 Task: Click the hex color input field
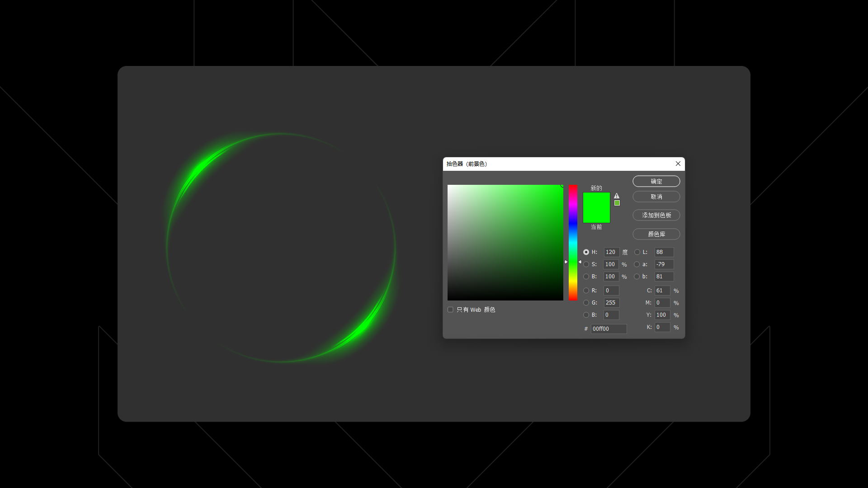coord(608,329)
